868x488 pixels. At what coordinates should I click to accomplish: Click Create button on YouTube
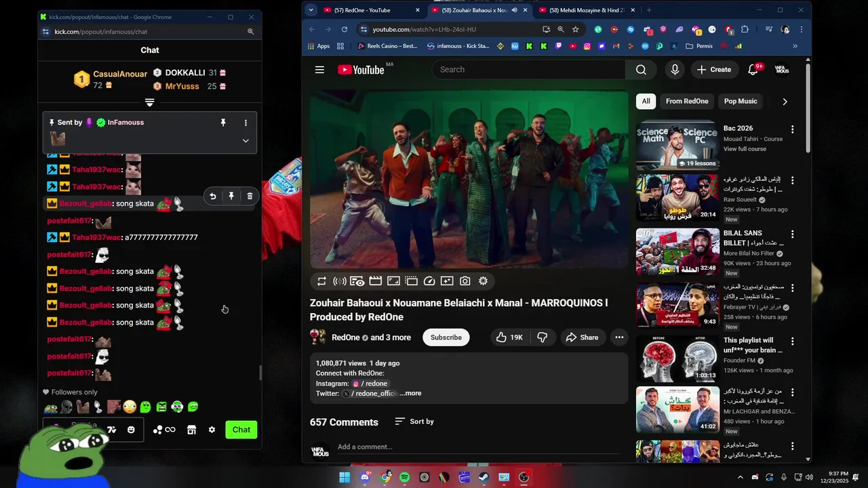coord(714,70)
